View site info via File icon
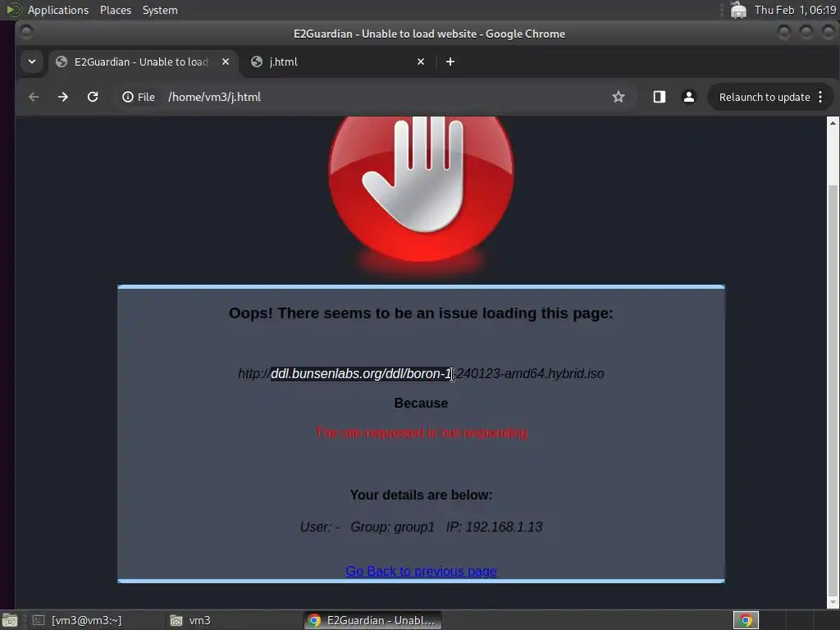Screen dimensions: 840x630 coord(139,97)
